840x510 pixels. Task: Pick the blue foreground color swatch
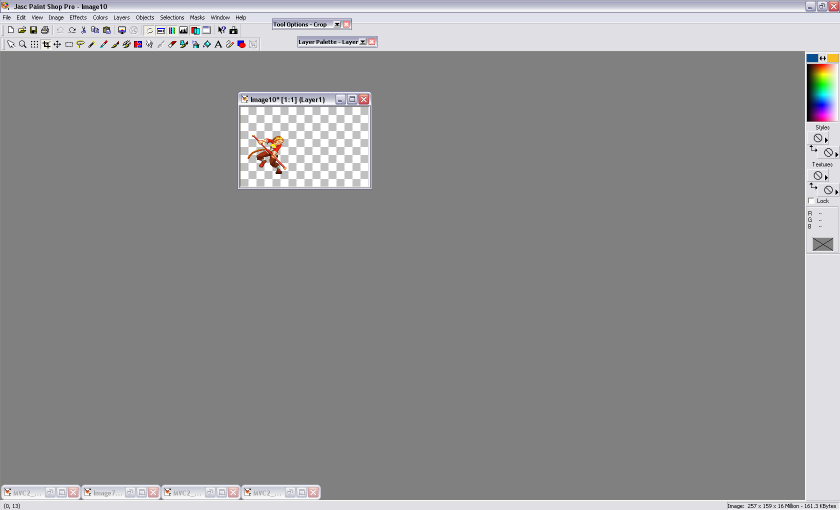click(812, 58)
